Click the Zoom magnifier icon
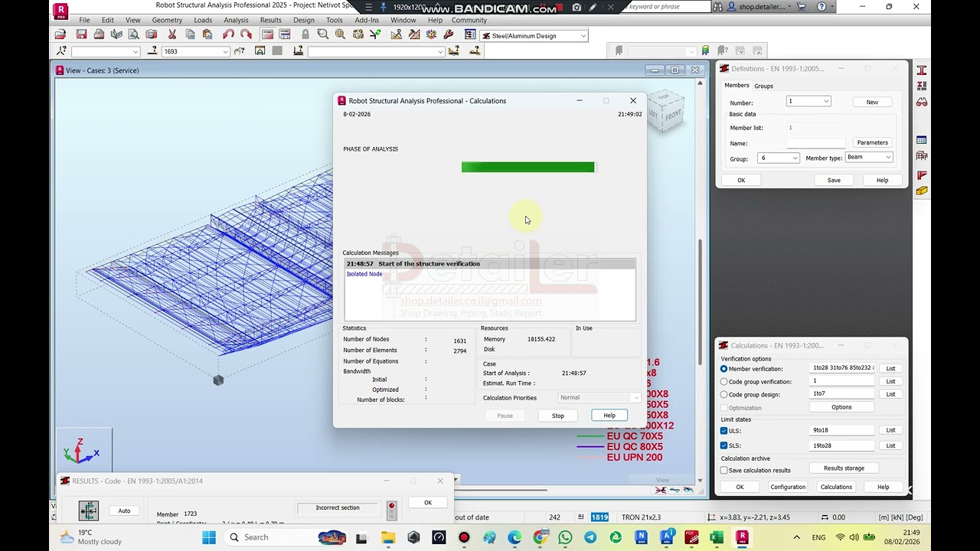This screenshot has height=551, width=980. (323, 34)
